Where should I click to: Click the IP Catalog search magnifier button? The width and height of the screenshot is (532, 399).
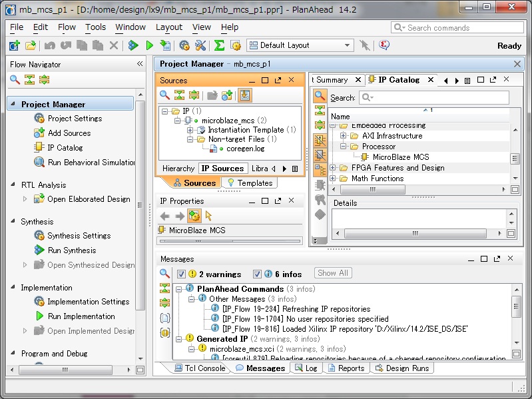(x=320, y=96)
